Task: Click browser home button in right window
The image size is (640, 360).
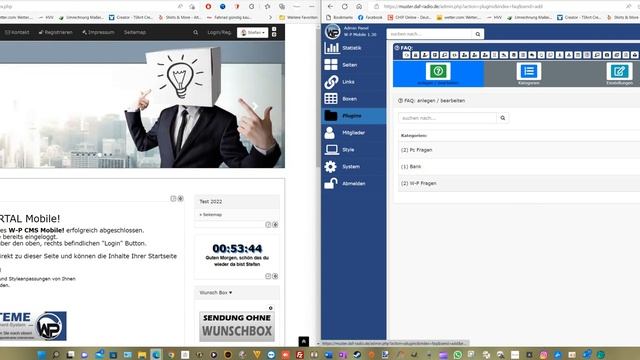Action: pos(359,7)
